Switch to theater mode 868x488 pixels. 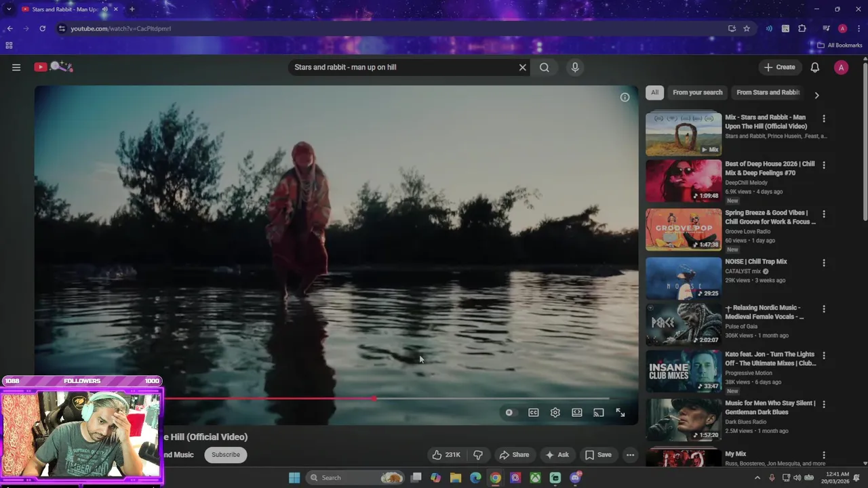(x=577, y=412)
